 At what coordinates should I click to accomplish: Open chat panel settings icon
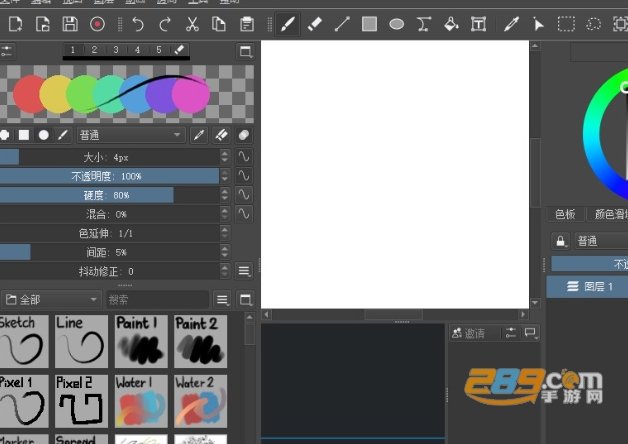pyautogui.click(x=511, y=333)
